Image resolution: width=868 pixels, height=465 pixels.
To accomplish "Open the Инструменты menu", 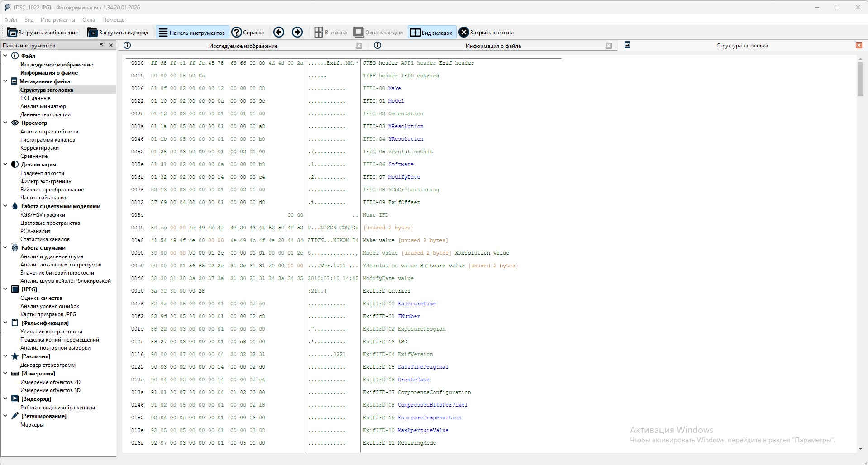I will 57,20.
